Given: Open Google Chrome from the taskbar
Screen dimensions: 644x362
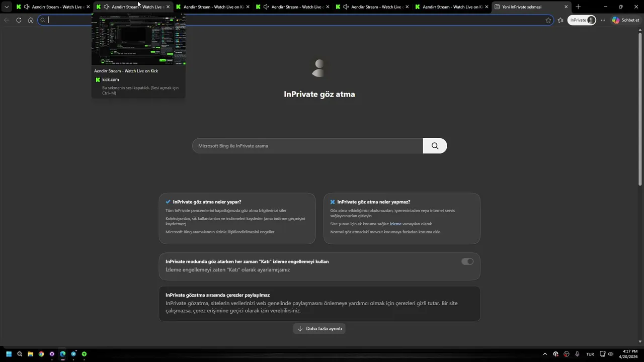Looking at the screenshot, I should (x=41, y=354).
